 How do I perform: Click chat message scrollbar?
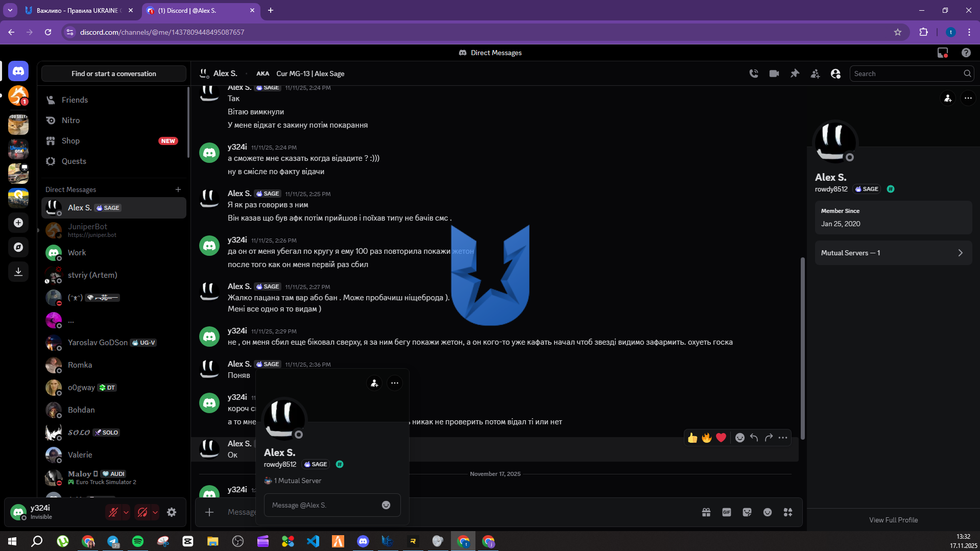802,347
